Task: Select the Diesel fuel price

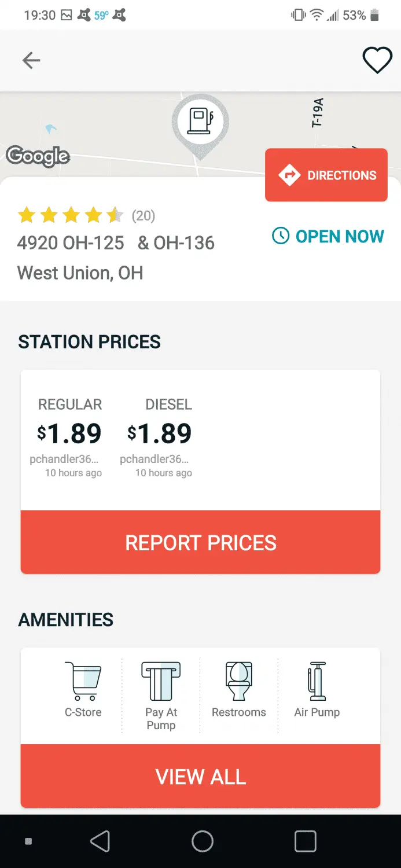Action: click(x=160, y=433)
